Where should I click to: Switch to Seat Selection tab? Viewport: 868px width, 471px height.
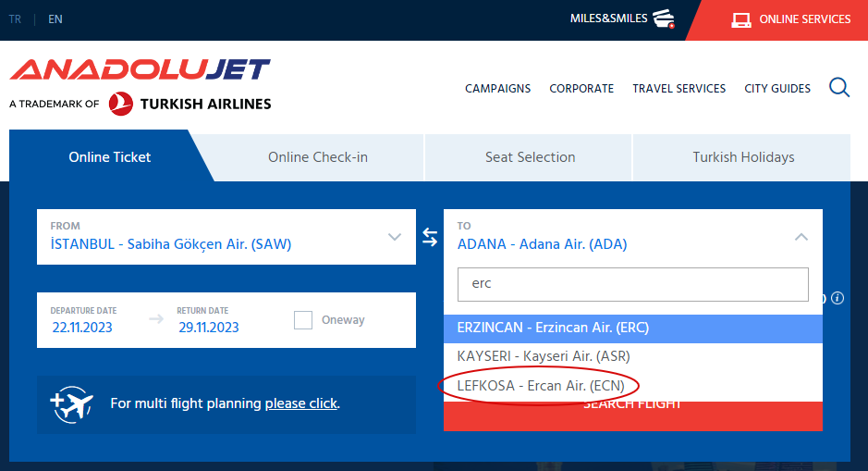click(x=530, y=157)
